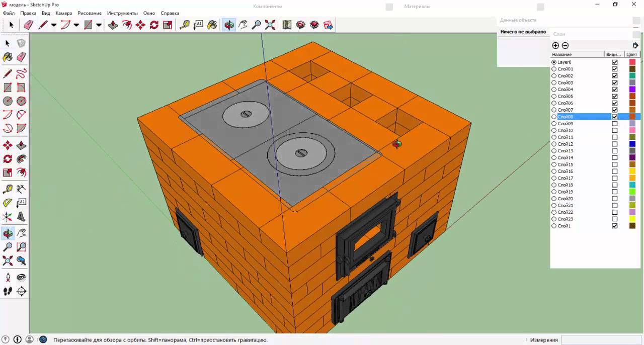Select the Rotate tool in top toolbar
The width and height of the screenshot is (644, 345).
[x=154, y=25]
